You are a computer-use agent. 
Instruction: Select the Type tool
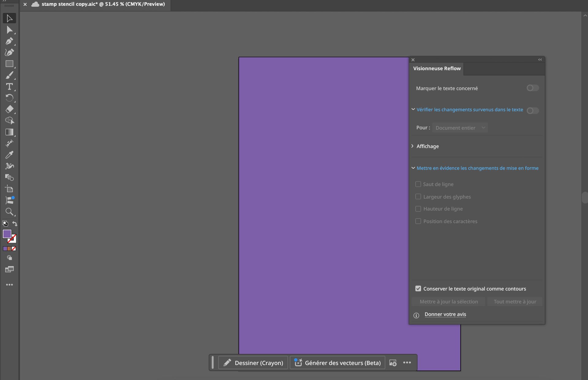(x=9, y=87)
